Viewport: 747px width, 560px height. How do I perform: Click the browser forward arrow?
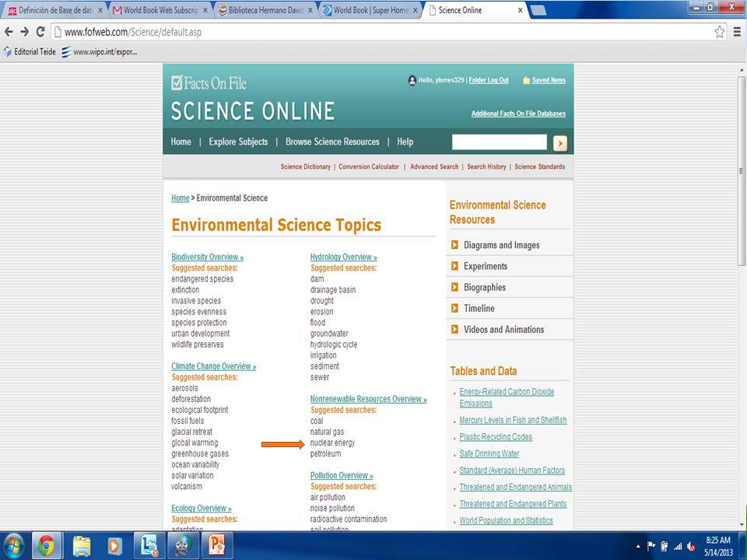[x=25, y=32]
